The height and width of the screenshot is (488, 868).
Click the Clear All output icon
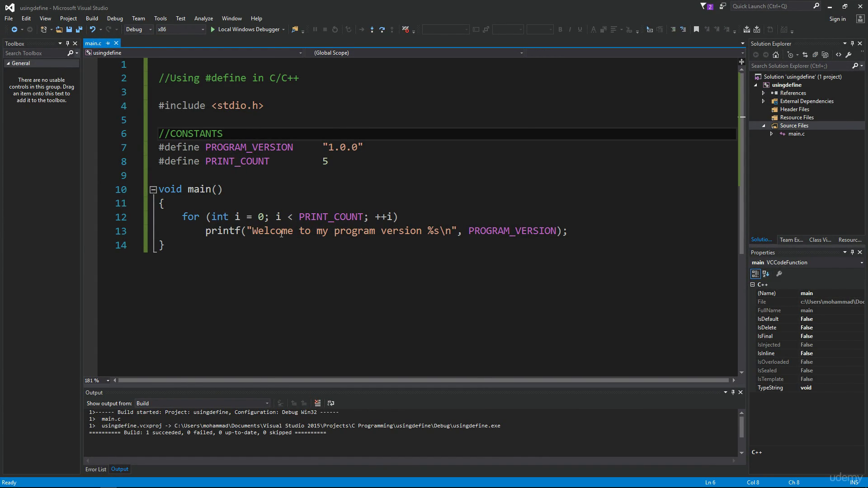(x=318, y=403)
